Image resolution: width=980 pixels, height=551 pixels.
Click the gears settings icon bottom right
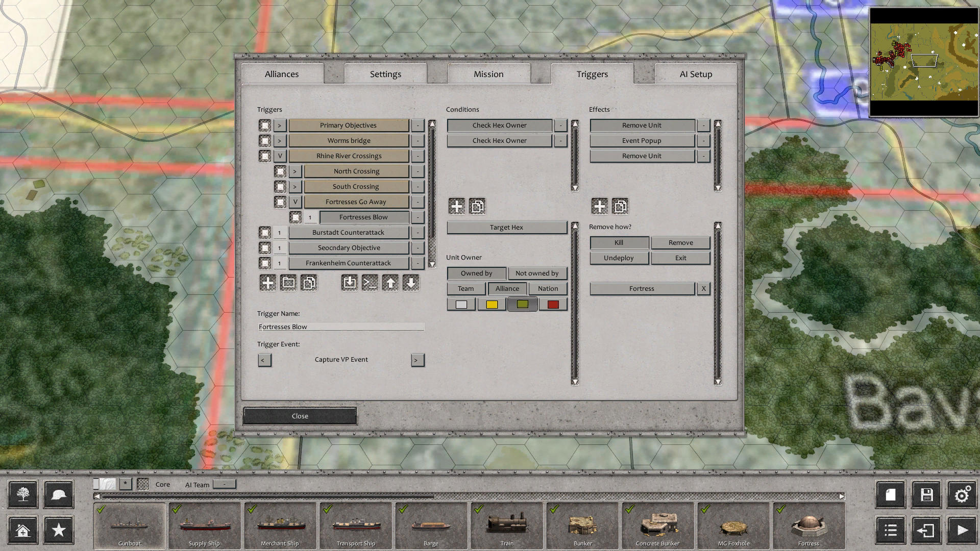click(x=962, y=494)
